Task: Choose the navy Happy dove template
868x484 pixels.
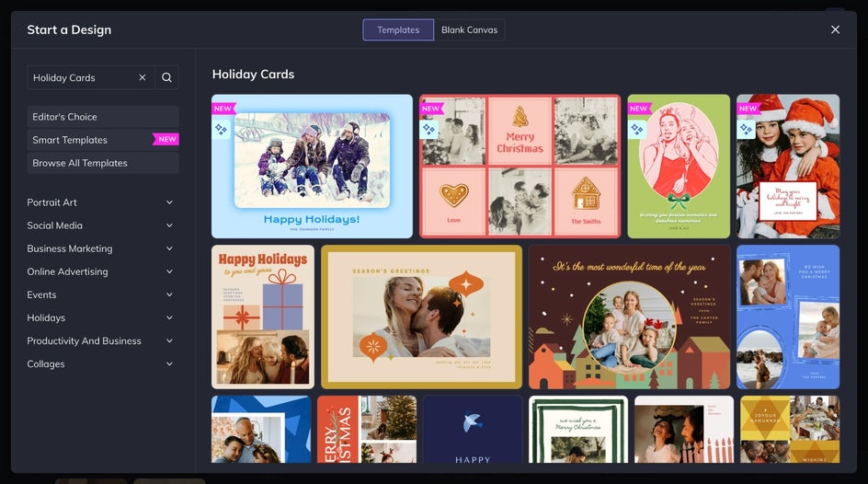Action: [473, 429]
